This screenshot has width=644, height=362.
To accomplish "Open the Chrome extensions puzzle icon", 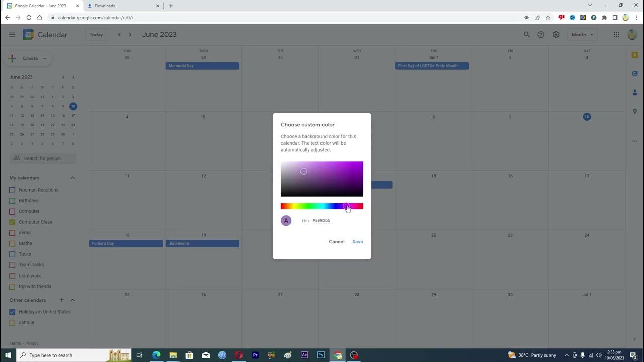I will click(x=604, y=18).
